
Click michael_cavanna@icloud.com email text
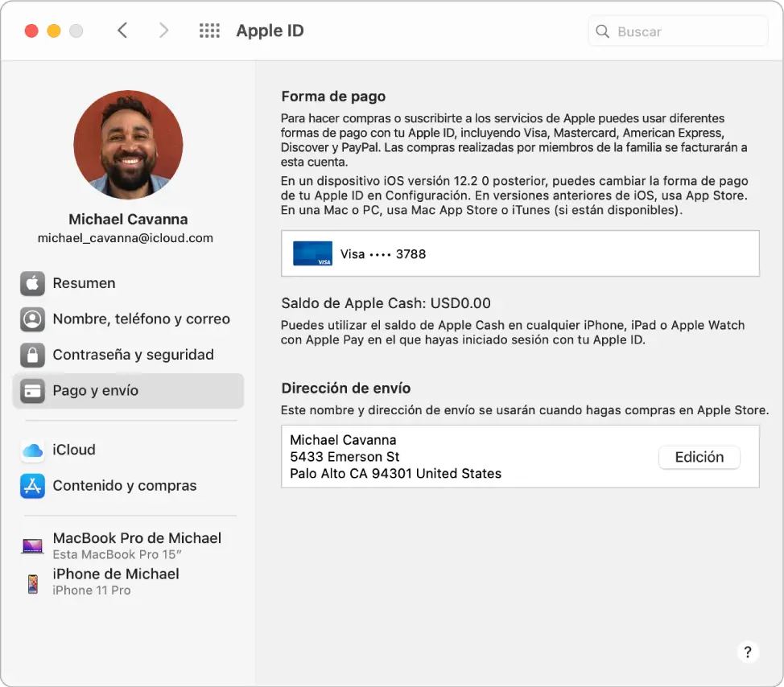tap(126, 238)
